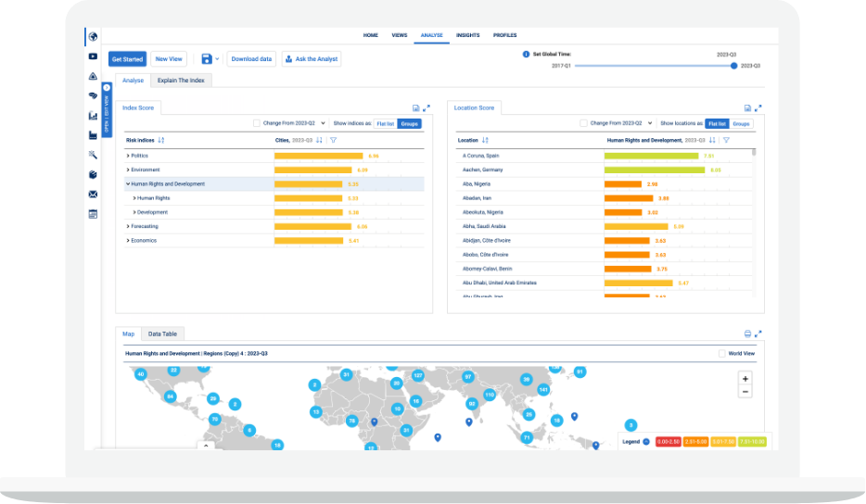Zoom in on the map
The width and height of the screenshot is (866, 504).
(745, 379)
